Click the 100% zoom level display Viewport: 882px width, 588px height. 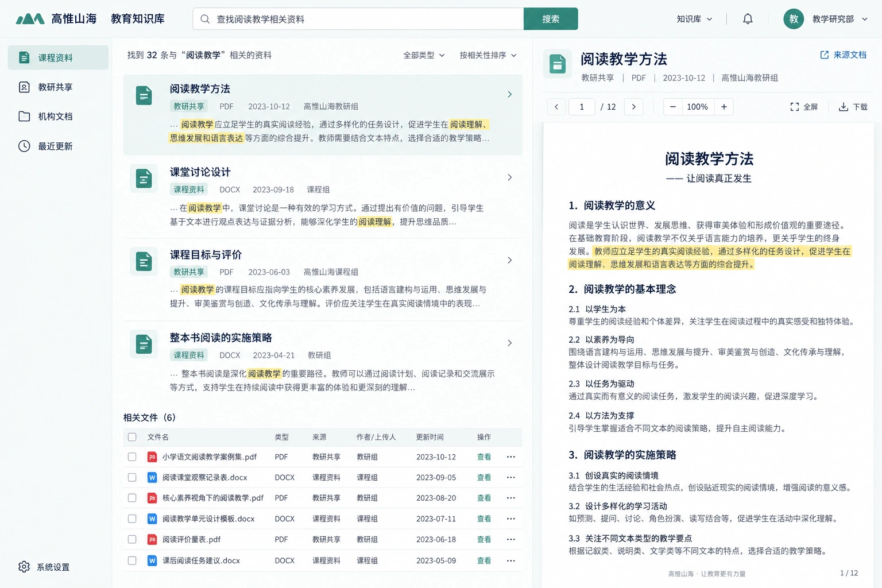pos(698,107)
